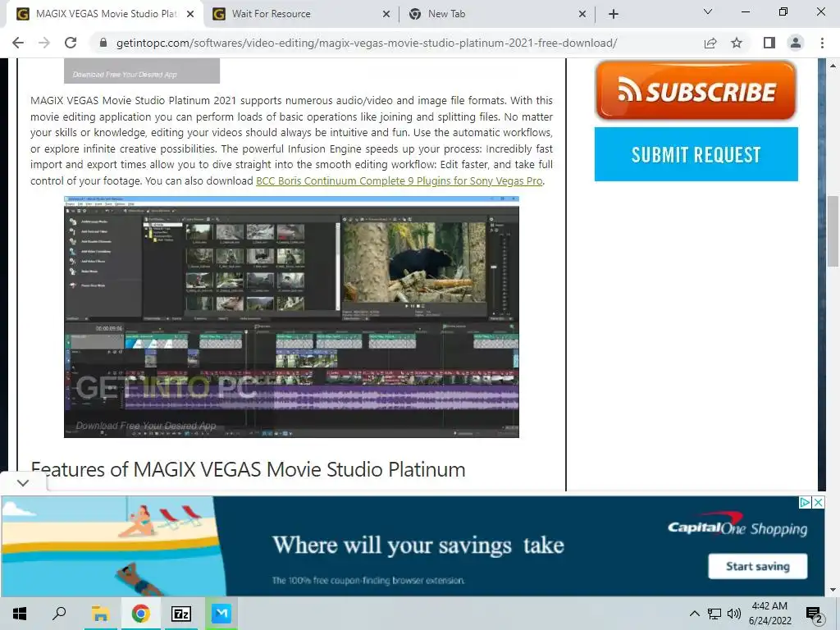This screenshot has height=630, width=840.
Task: Open File Explorer from taskbar
Action: [x=100, y=614]
